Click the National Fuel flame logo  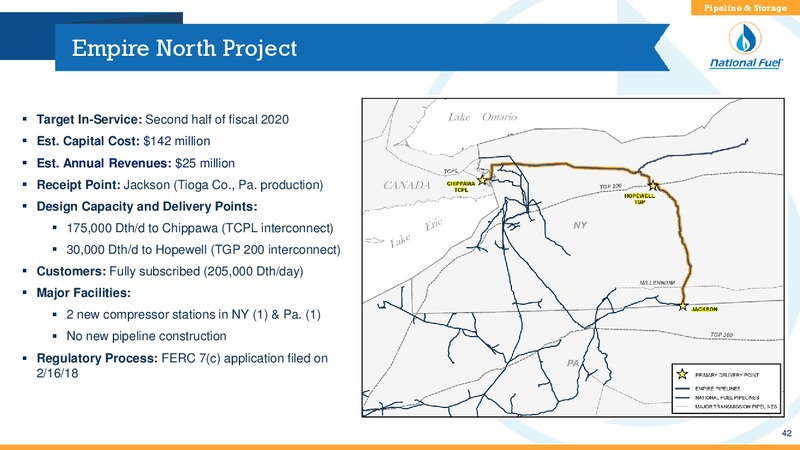click(745, 38)
